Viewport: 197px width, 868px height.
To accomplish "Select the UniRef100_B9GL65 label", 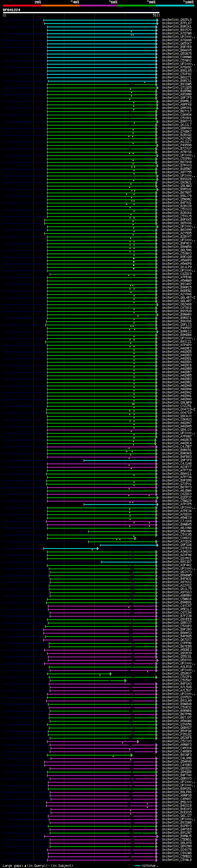I will pyautogui.click(x=177, y=71).
